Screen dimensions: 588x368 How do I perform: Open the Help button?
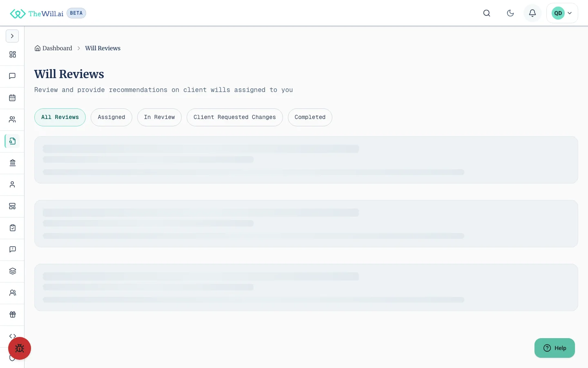coord(555,348)
